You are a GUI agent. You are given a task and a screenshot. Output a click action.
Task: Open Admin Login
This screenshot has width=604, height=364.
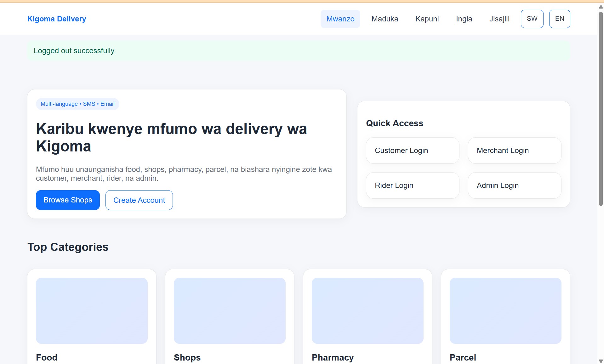pyautogui.click(x=514, y=185)
